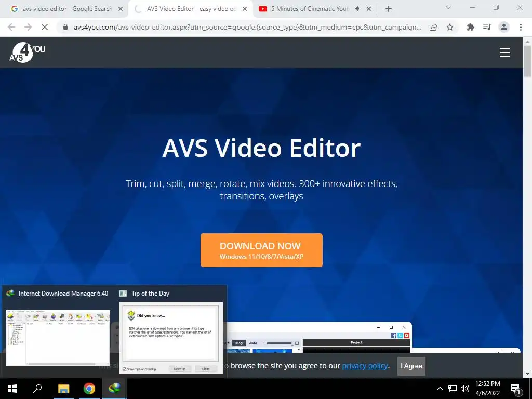
Task: Open Windows taskbar search
Action: pyautogui.click(x=37, y=389)
